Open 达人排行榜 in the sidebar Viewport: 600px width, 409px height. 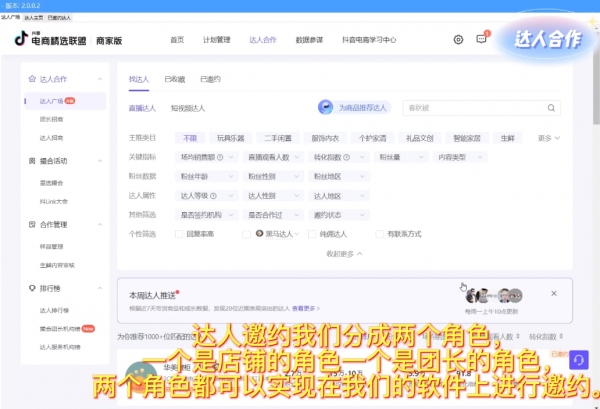click(54, 310)
